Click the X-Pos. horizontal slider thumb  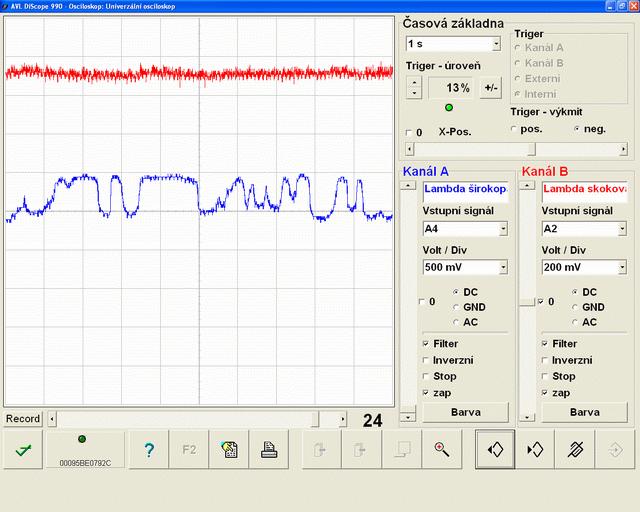click(x=530, y=149)
